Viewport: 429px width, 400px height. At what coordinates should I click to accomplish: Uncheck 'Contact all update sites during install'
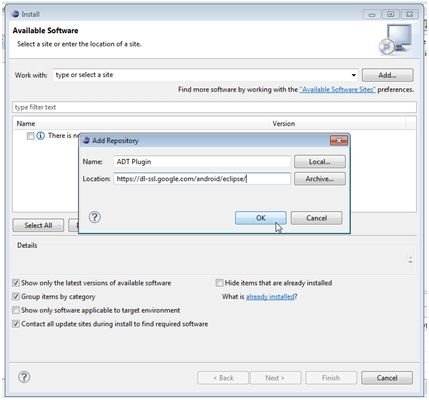[x=16, y=324]
